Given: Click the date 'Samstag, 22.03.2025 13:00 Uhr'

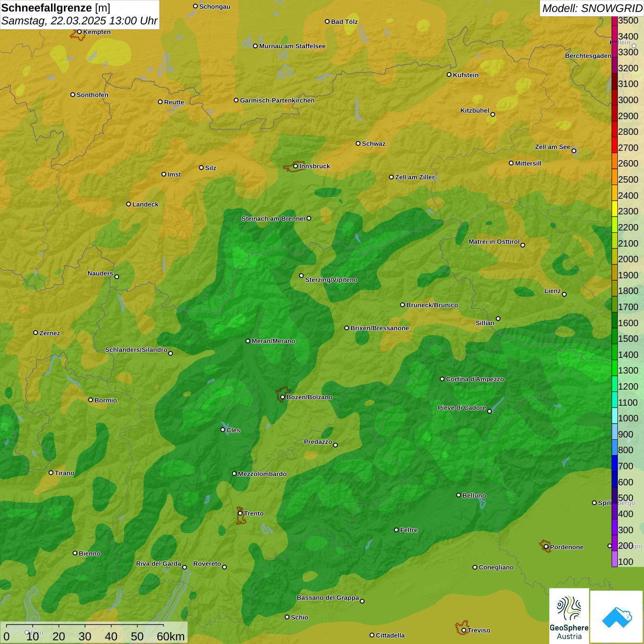Looking at the screenshot, I should [79, 21].
